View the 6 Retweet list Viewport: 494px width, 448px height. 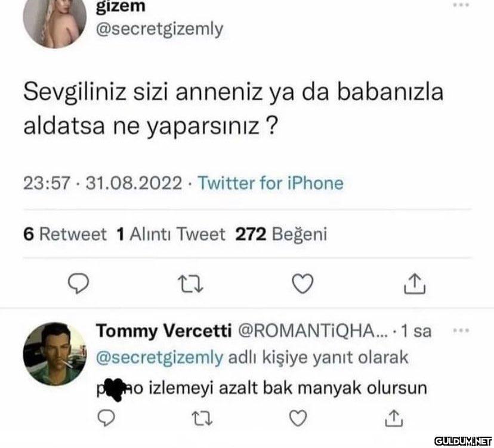(64, 234)
